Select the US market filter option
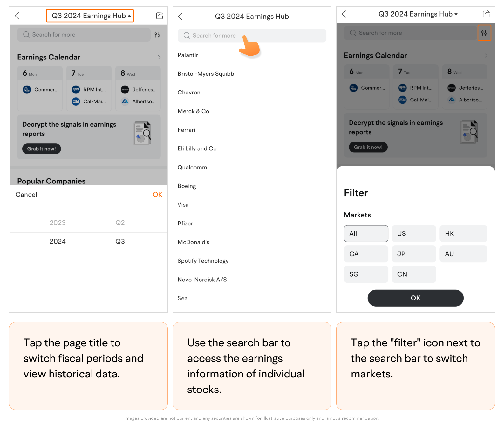This screenshot has width=504, height=428. coord(413,234)
